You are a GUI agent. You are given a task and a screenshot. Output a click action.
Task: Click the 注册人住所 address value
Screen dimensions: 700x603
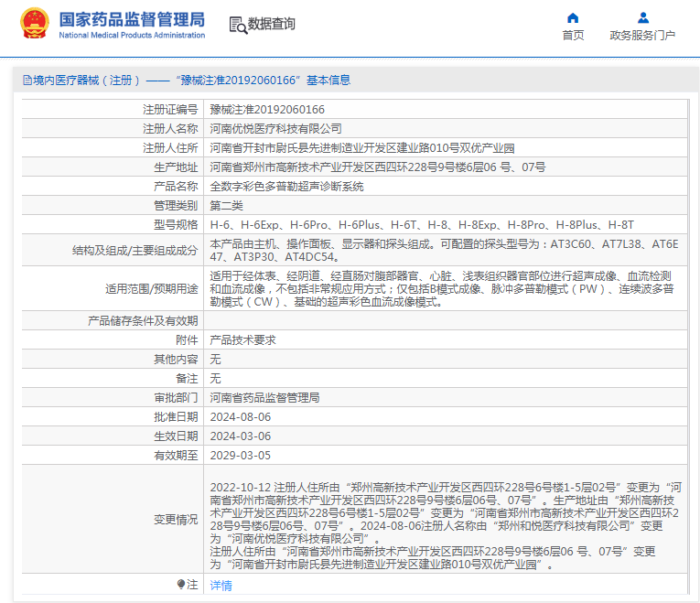362,147
